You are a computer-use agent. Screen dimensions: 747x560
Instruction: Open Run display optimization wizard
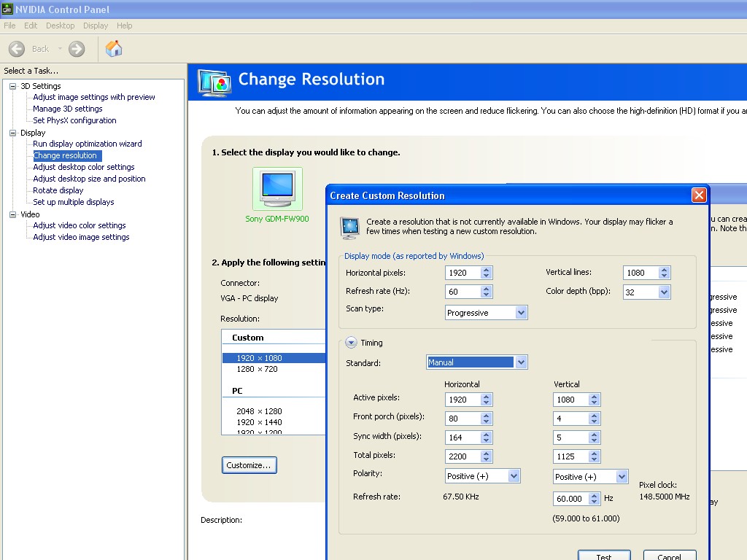(x=88, y=144)
